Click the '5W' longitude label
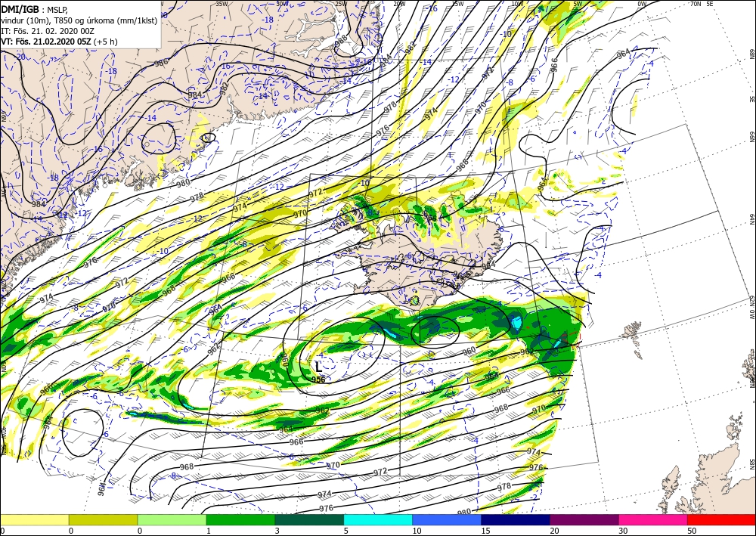This screenshot has width=756, height=536. pos(578,4)
